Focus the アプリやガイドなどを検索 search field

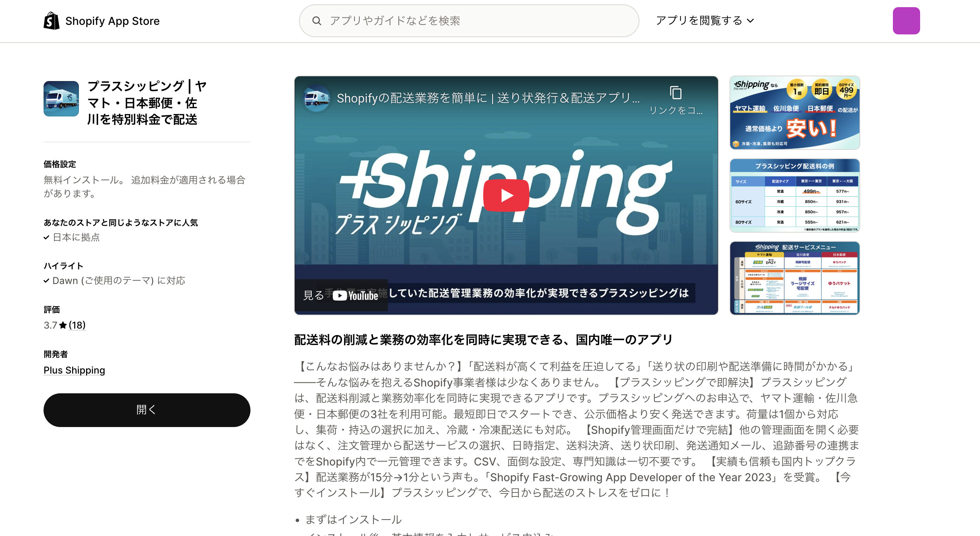tap(469, 21)
